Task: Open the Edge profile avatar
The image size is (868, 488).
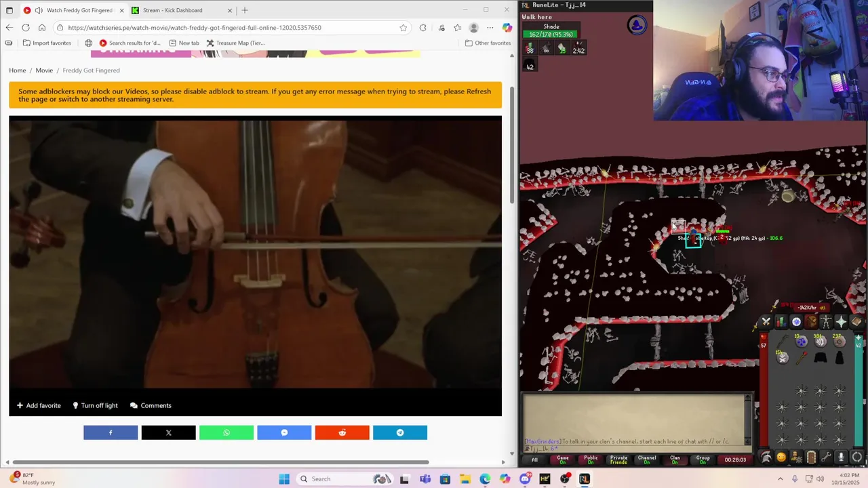Action: 474,28
